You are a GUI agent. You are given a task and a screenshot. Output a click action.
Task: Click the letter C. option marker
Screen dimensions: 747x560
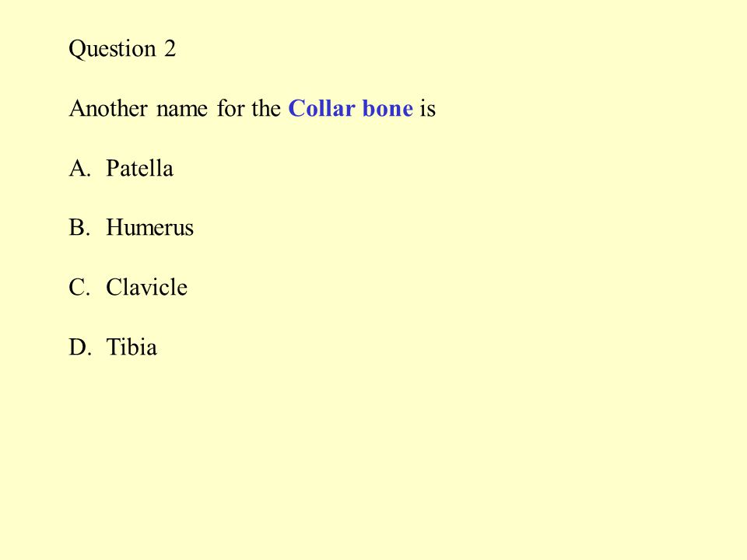(x=79, y=287)
